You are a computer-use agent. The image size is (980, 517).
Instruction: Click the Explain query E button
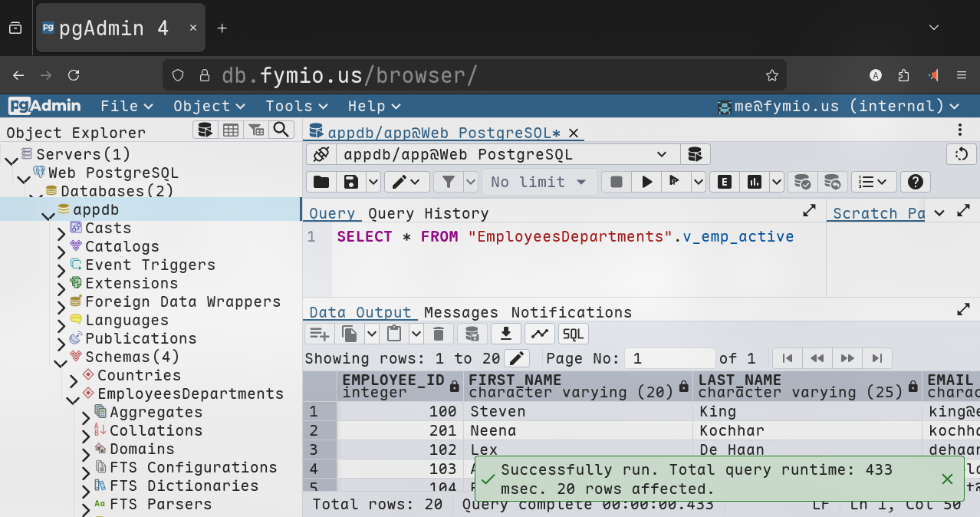coord(724,182)
